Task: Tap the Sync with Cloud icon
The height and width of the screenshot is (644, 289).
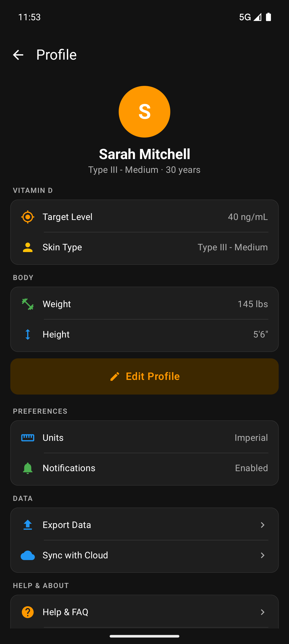Action: 28,555
